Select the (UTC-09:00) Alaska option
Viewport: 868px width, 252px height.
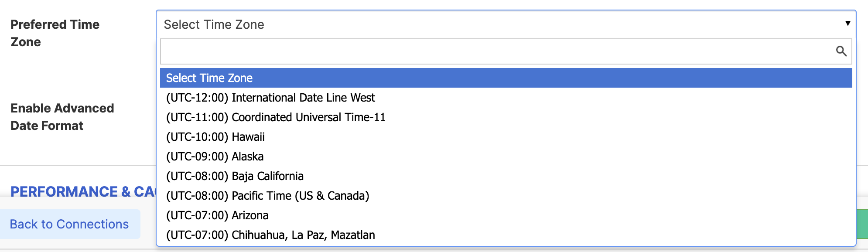click(214, 157)
